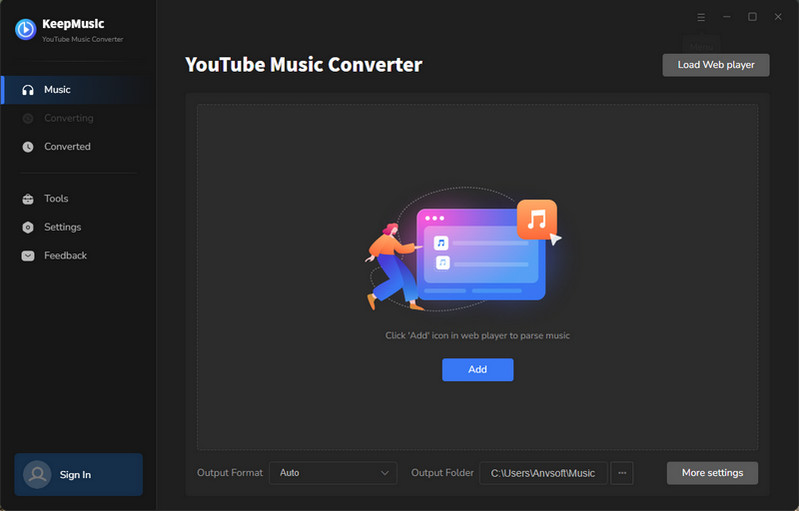800x511 pixels.
Task: Minimize the KeepMusic window
Action: tap(727, 17)
